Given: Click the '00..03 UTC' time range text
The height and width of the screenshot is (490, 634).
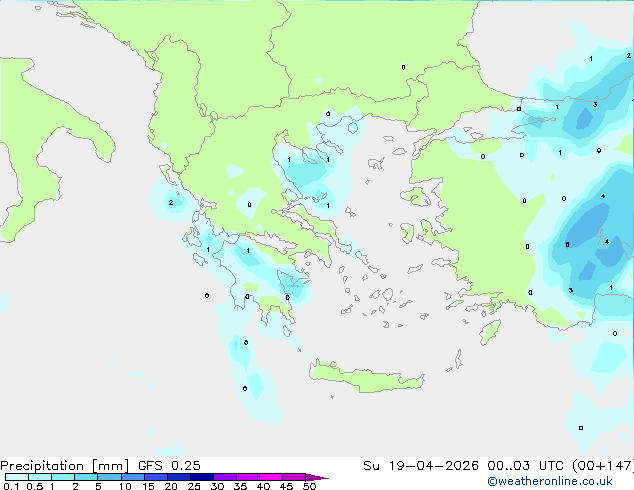Looking at the screenshot, I should 527,466.
